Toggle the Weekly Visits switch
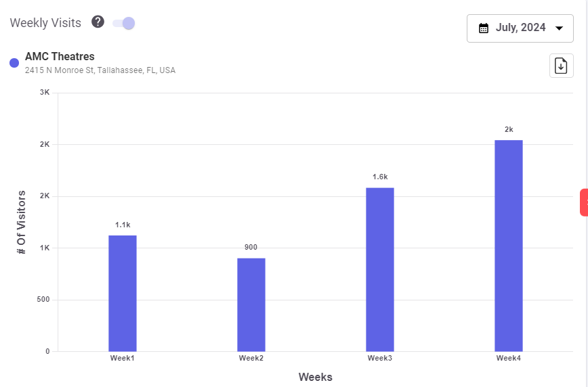588x387 pixels. tap(124, 24)
